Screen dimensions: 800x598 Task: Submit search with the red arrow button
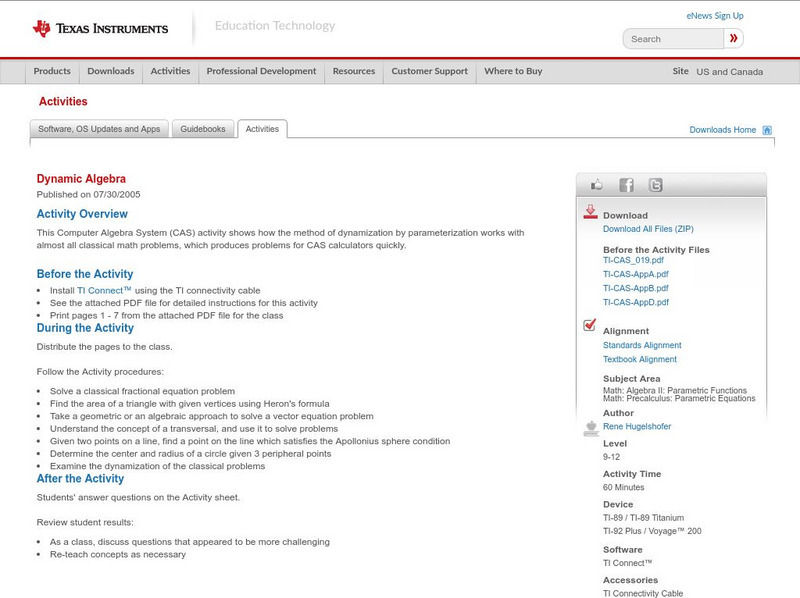coord(733,38)
